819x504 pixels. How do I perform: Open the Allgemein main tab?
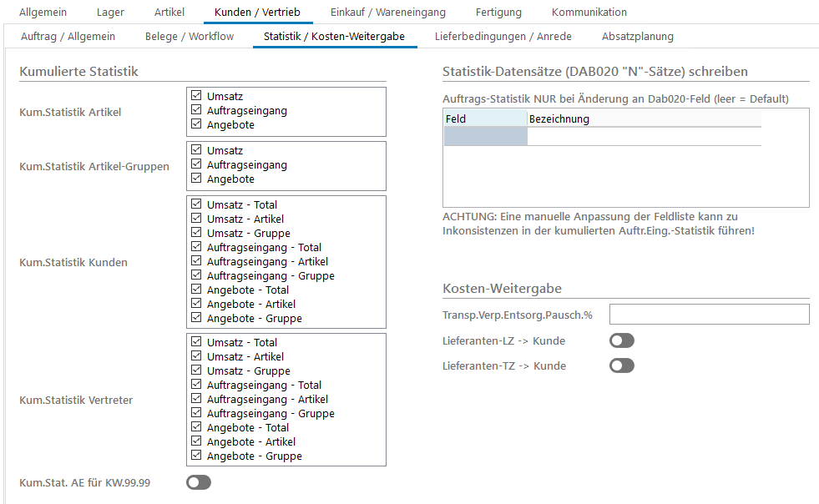[x=43, y=12]
